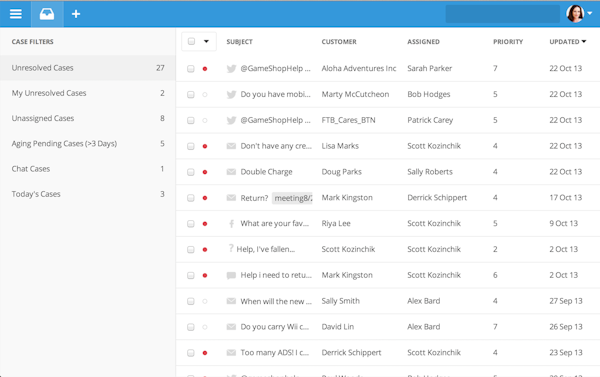This screenshot has width=600, height=377.
Task: Click email icon on Return? case
Action: [x=231, y=198]
